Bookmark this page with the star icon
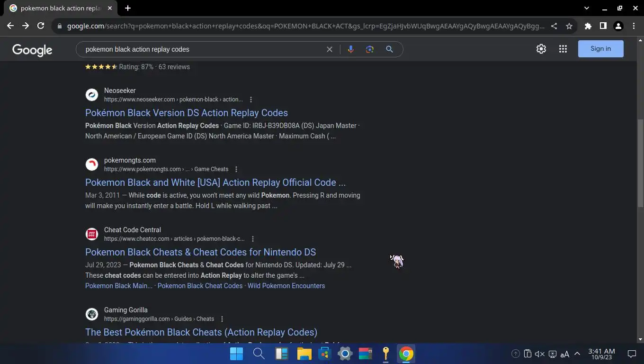The width and height of the screenshot is (644, 364). [569, 26]
